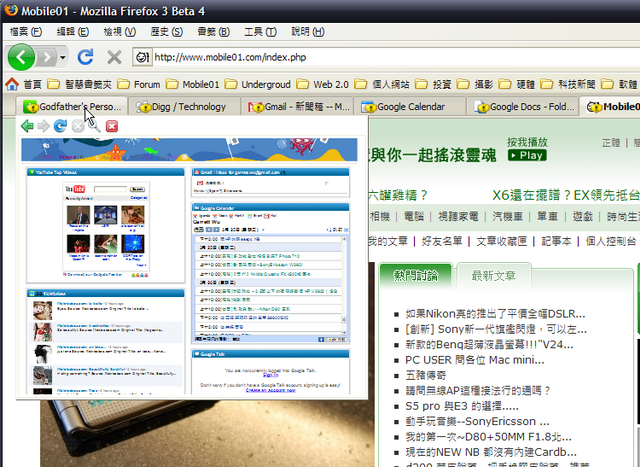Image resolution: width=640 pixels, height=467 pixels.
Task: Open the 說明 (H) menu
Action: 308,32
